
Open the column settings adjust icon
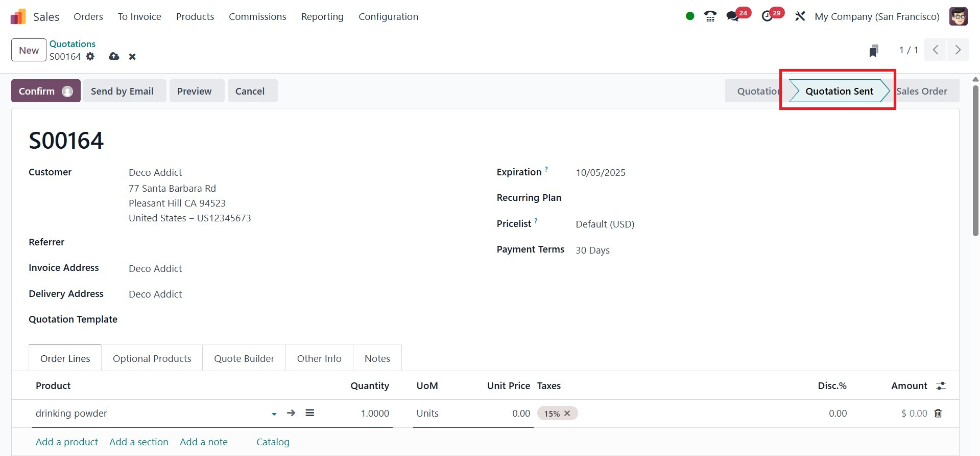coord(941,386)
